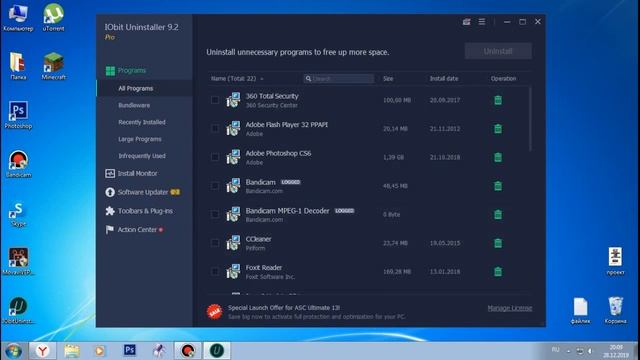
Task: Click the Logged badge beside Bandicam MPEG-1 Decoder
Action: tap(344, 211)
